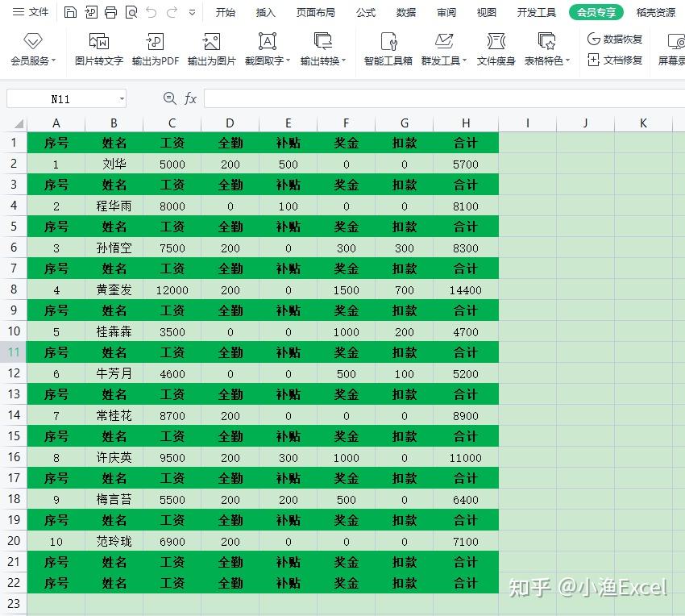Switch to the 公式 tab
This screenshot has width=685, height=616.
366,13
